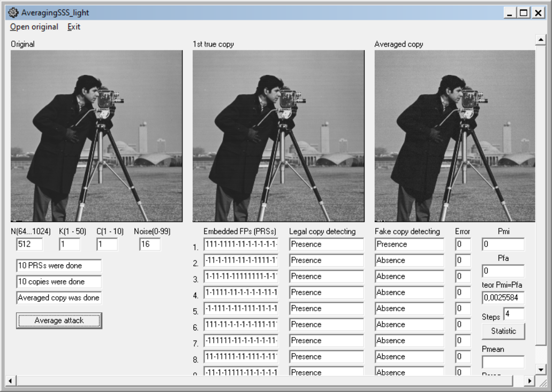Click the 'Legal copy detecting' column label
The height and width of the screenshot is (392, 552).
click(x=322, y=232)
